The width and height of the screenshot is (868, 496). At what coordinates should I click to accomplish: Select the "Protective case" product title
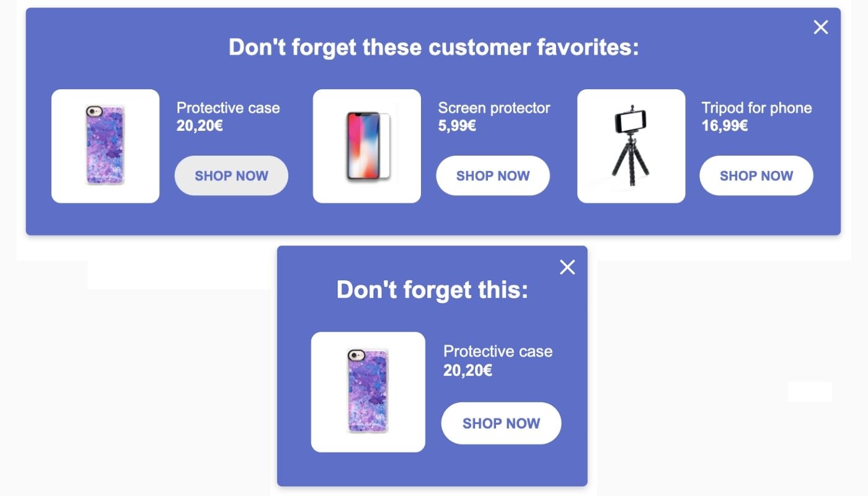228,108
